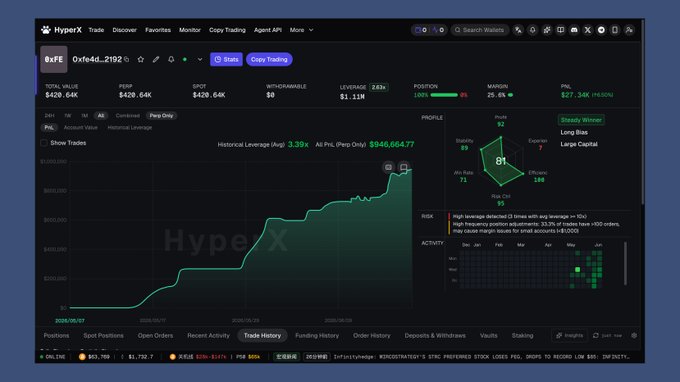The width and height of the screenshot is (680, 382).
Task: Select the 1M time range
Action: [x=85, y=116]
